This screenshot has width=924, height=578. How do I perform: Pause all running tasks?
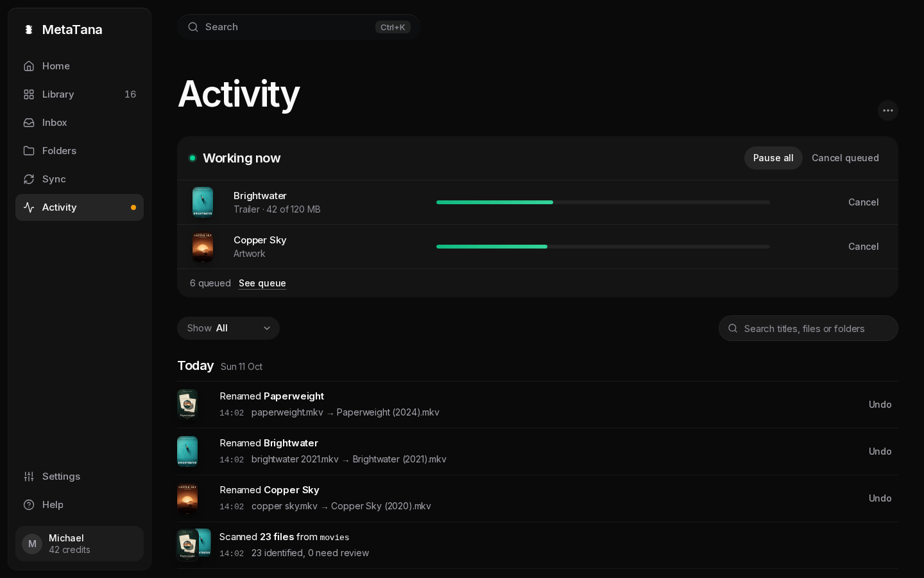click(773, 158)
